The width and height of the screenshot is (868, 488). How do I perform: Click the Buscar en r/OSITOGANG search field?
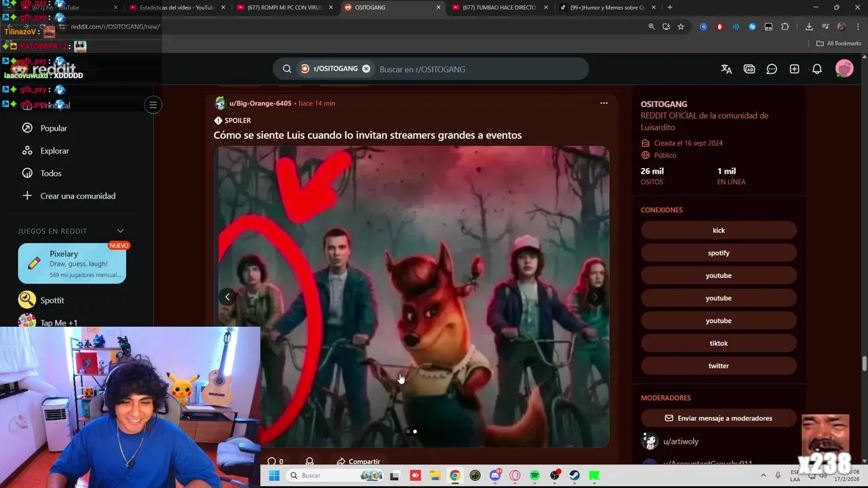pos(480,69)
